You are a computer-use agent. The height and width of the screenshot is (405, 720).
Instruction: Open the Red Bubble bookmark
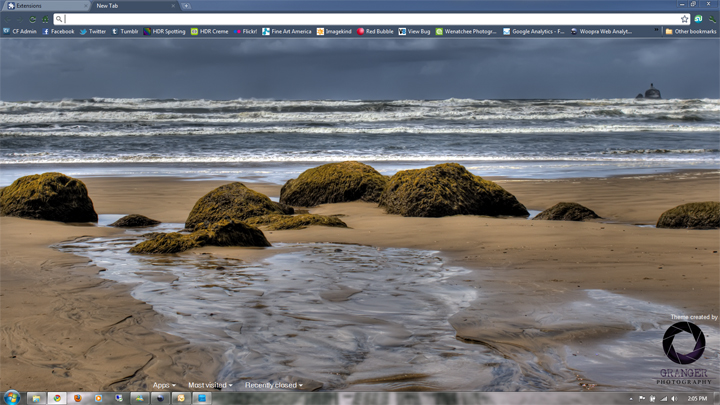375,31
